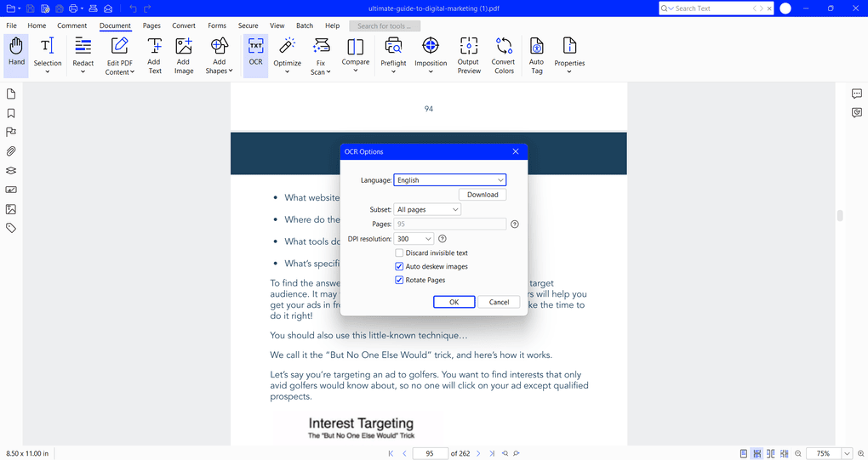Viewport: 868px width, 460px height.
Task: Click the email envelope icon in title bar
Action: 108,9
